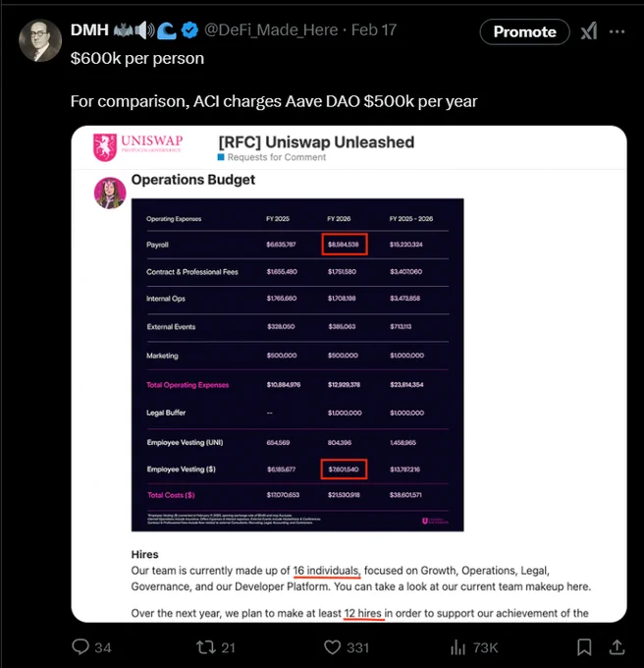Click the repost retweet icon
The image size is (644, 668).
coord(205,647)
